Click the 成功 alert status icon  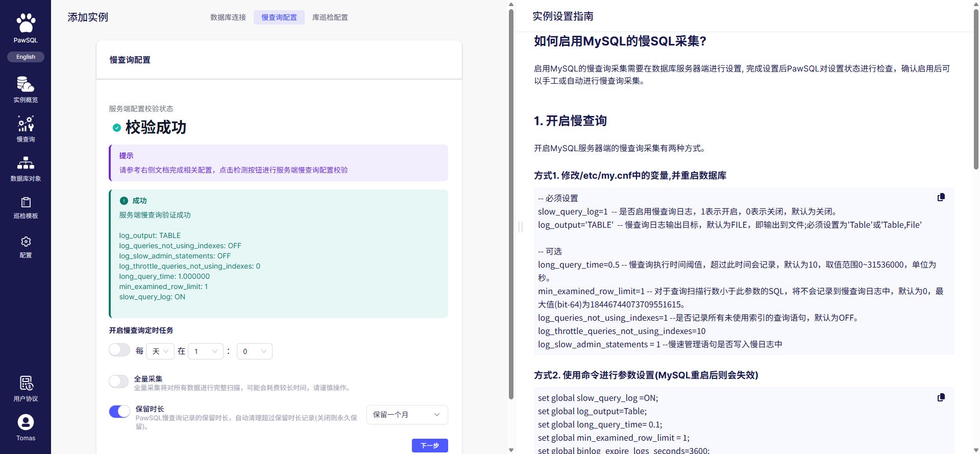(124, 201)
